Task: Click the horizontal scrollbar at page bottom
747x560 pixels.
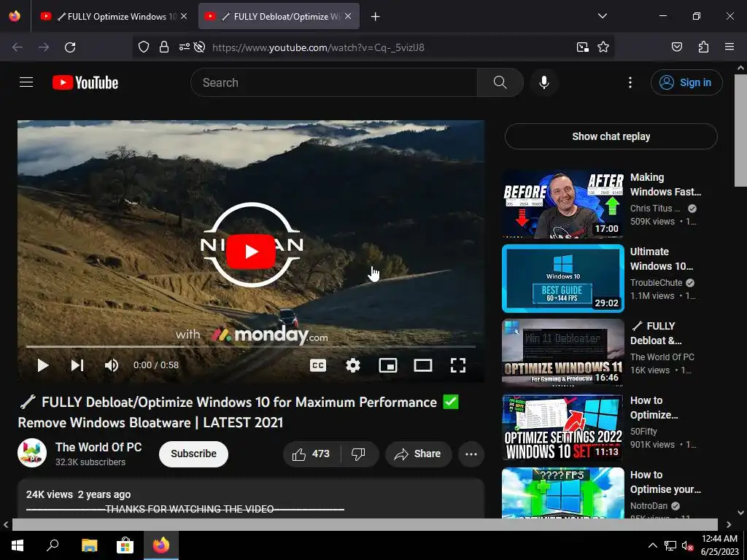Action: [365, 524]
